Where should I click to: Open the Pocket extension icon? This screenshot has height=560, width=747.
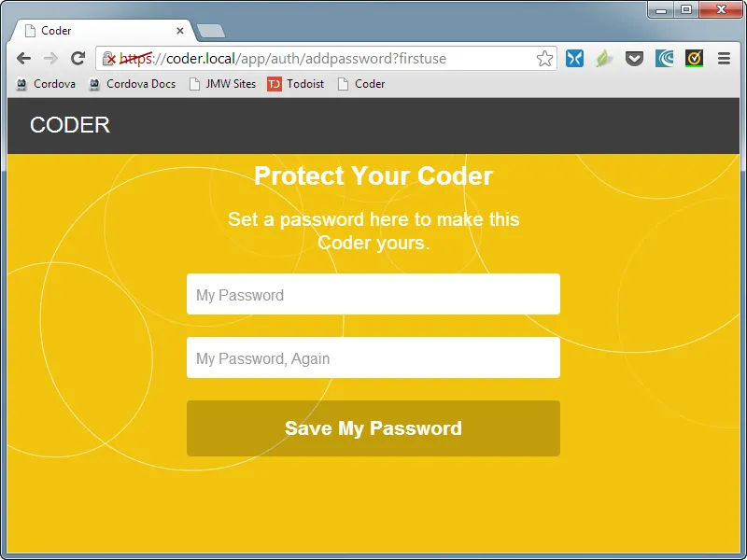pyautogui.click(x=634, y=59)
